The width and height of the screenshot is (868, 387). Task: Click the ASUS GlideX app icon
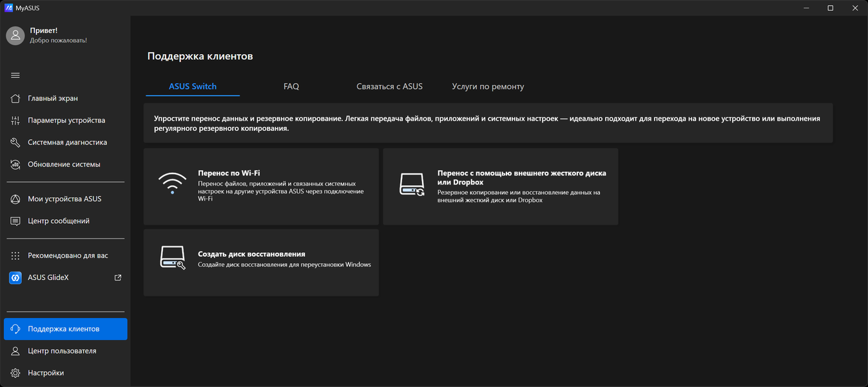[x=15, y=278]
